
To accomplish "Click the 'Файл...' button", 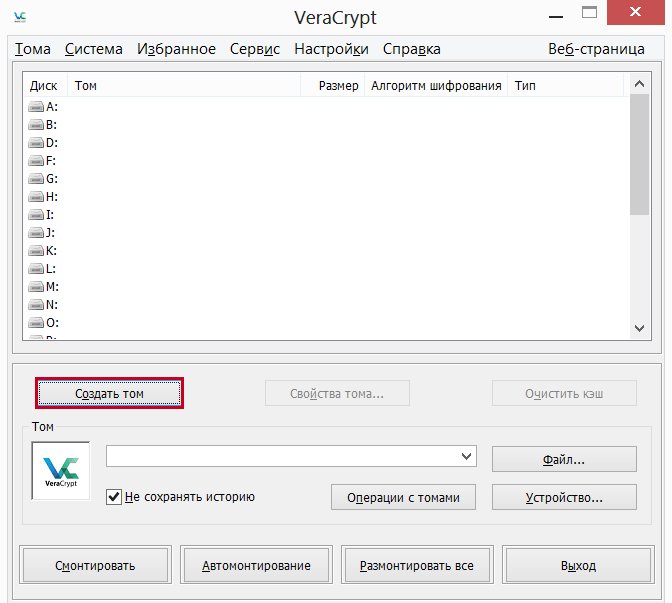I will [x=564, y=459].
